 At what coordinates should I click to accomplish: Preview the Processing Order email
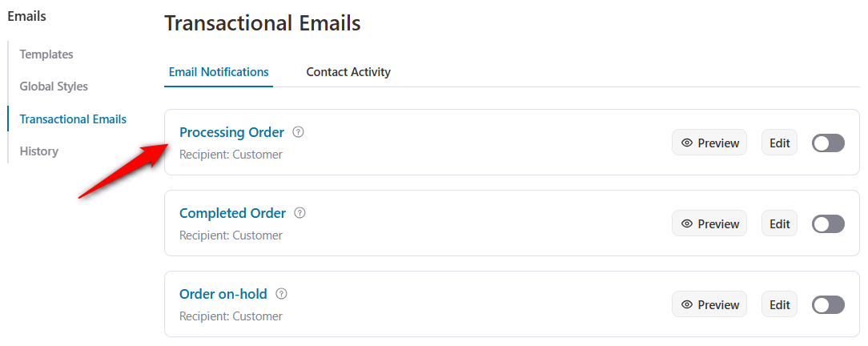[x=709, y=143]
